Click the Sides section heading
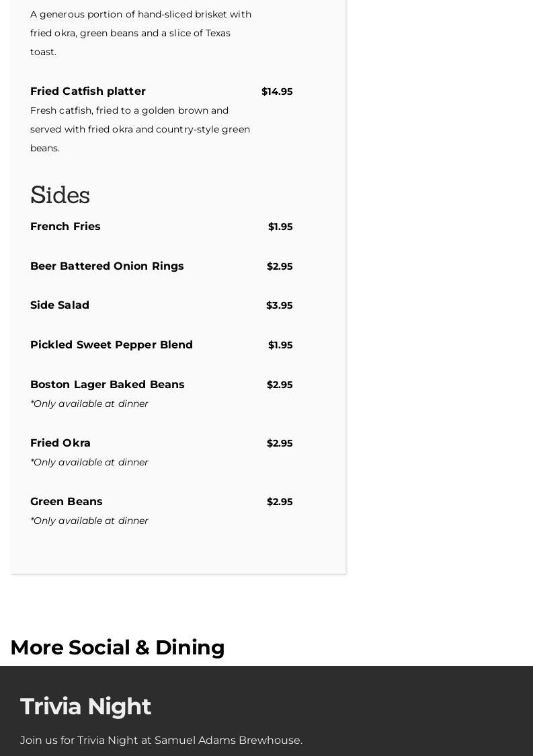 point(60,195)
